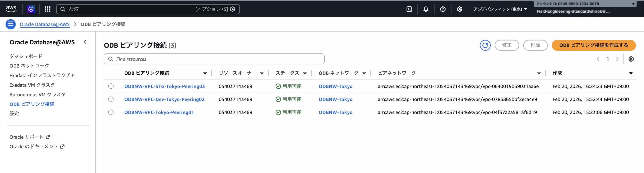This screenshot has height=173, width=644.
Task: Focus the Find resources filter field
Action: pyautogui.click(x=214, y=59)
